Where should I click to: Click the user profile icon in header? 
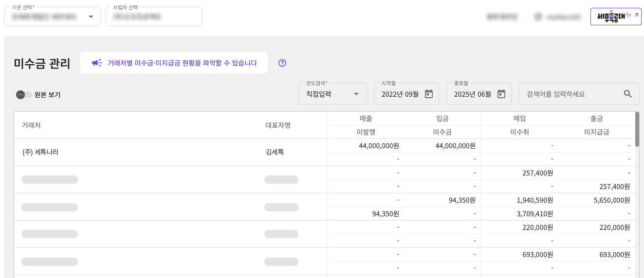(x=538, y=17)
